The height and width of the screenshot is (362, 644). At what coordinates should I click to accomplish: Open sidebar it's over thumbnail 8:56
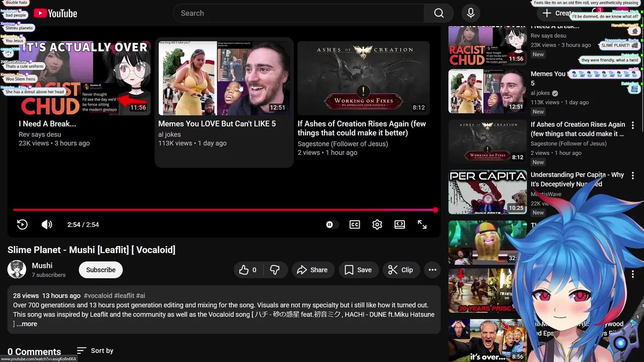click(x=488, y=340)
